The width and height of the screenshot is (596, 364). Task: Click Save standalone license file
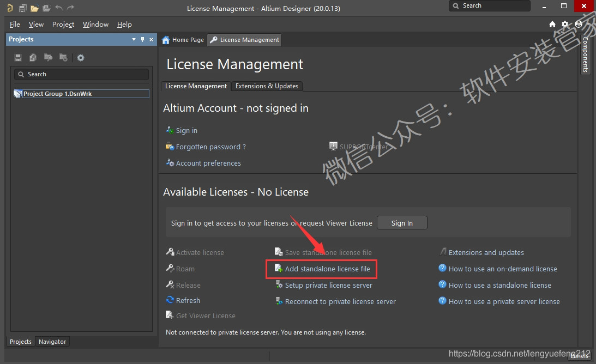coord(328,252)
